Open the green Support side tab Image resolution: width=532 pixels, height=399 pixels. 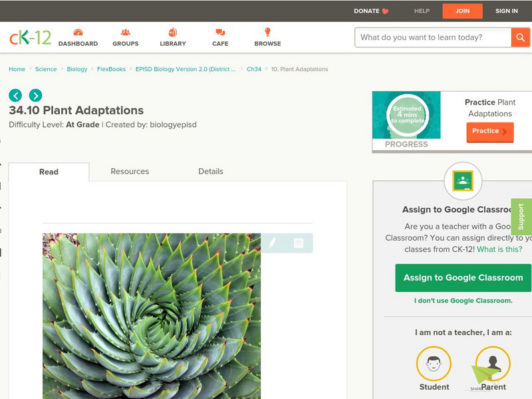coord(521,217)
